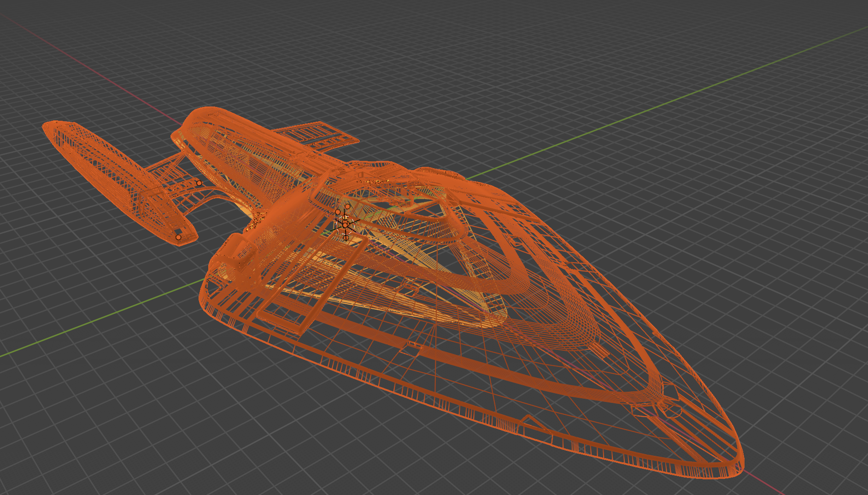The height and width of the screenshot is (495, 868).
Task: Click the far aft tip of the warp nacelle
Action: (46, 125)
